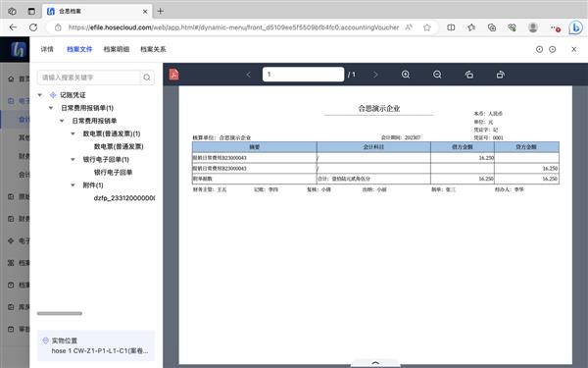
Task: Rotate the PDF counterclockwise
Action: click(x=468, y=75)
